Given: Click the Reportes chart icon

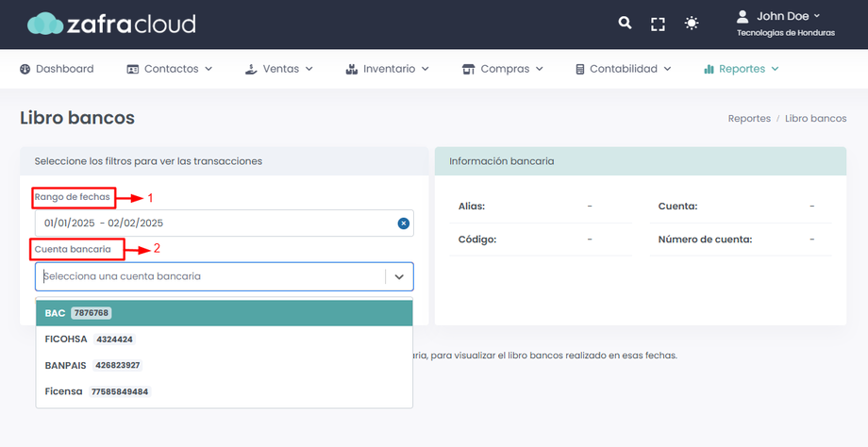Looking at the screenshot, I should point(709,69).
